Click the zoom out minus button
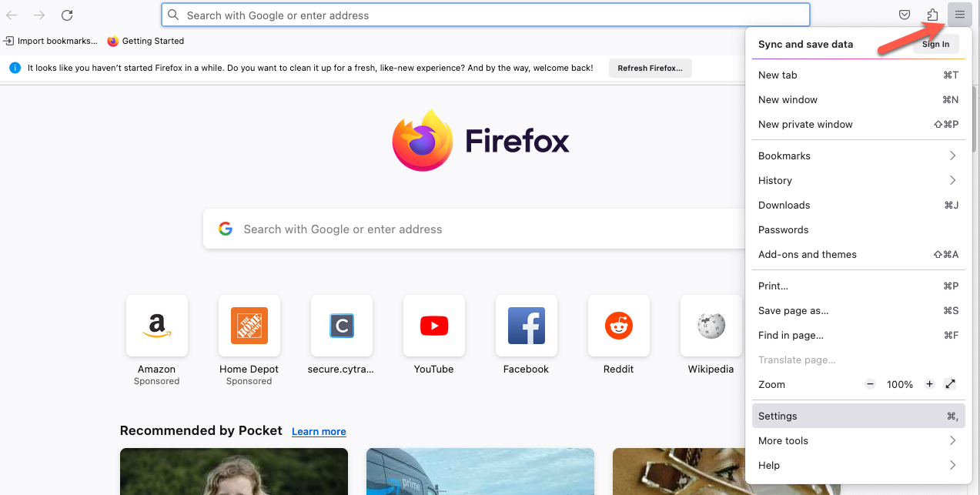This screenshot has height=495, width=980. point(870,384)
